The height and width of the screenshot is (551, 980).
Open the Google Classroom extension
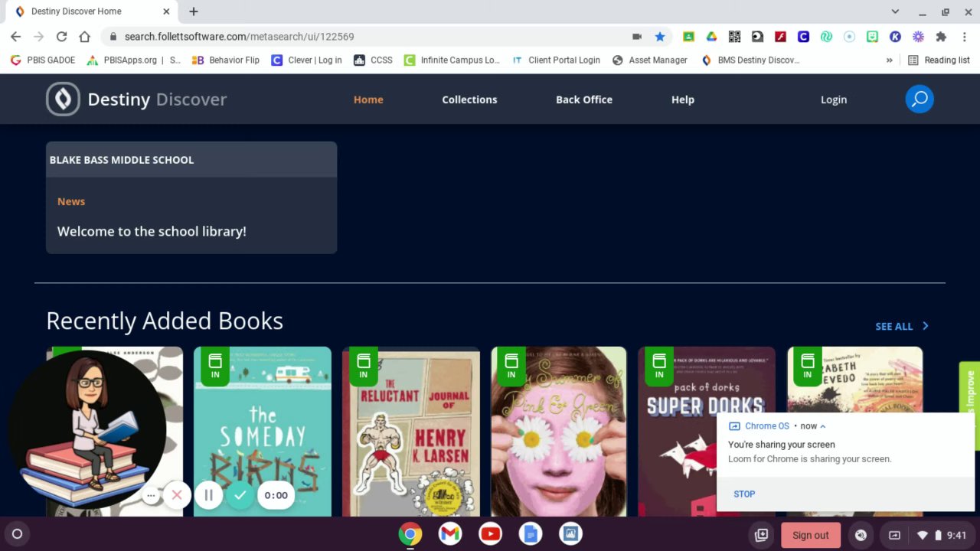[688, 37]
